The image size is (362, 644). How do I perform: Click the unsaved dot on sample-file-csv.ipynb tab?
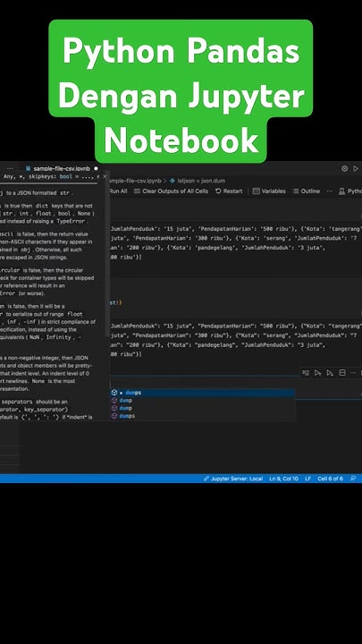tap(96, 168)
